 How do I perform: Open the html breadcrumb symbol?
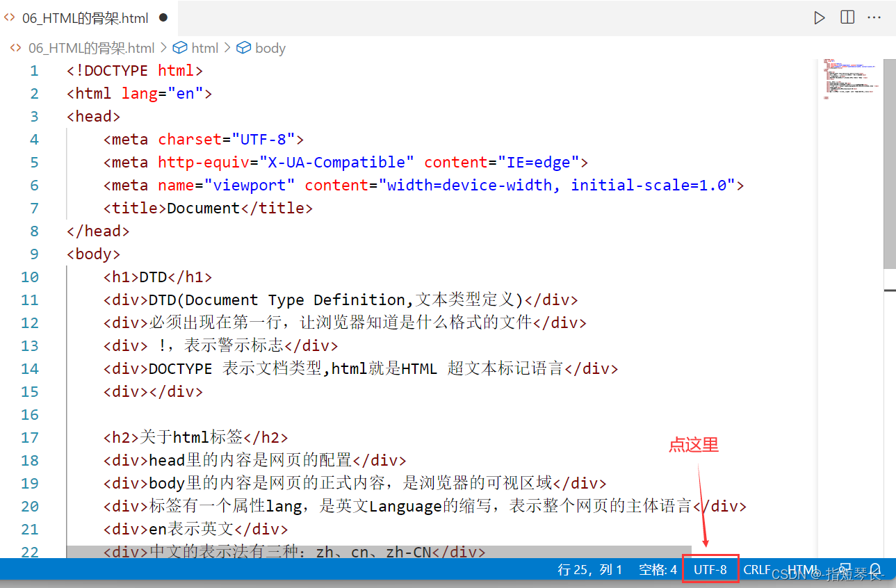(x=196, y=48)
